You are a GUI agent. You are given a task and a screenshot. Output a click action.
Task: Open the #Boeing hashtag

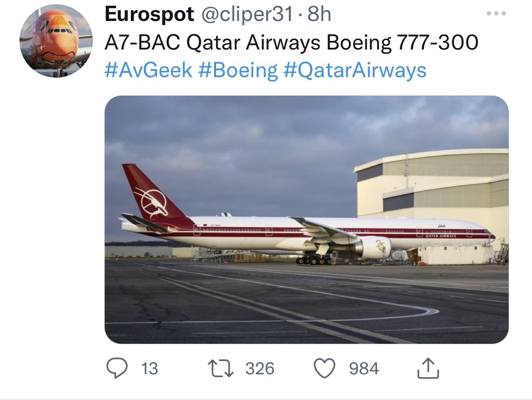pyautogui.click(x=238, y=70)
